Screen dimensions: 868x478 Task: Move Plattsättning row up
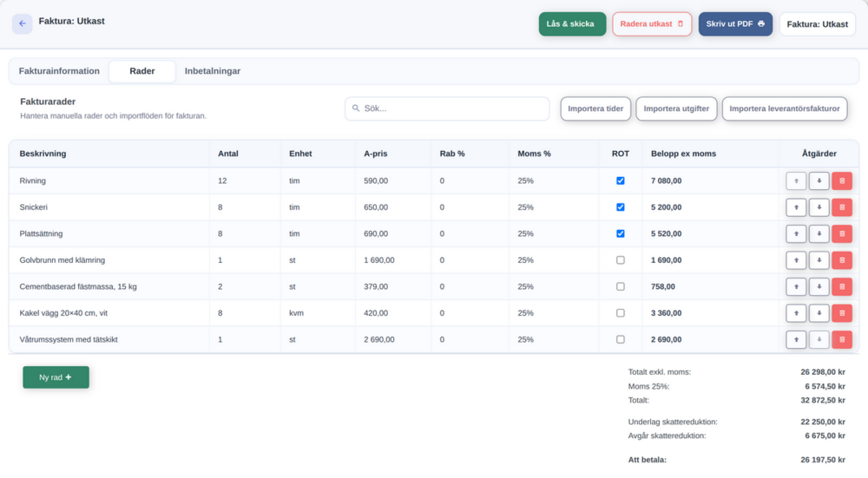click(796, 234)
